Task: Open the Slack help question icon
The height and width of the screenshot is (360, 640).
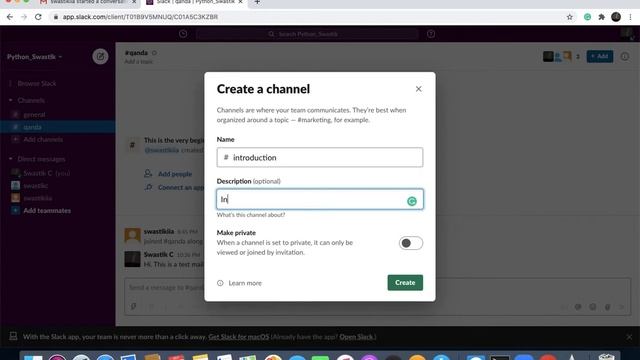Action: point(431,34)
